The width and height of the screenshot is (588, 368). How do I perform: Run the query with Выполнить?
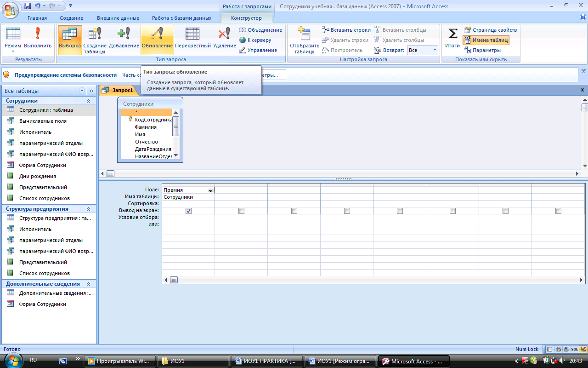pyautogui.click(x=38, y=39)
